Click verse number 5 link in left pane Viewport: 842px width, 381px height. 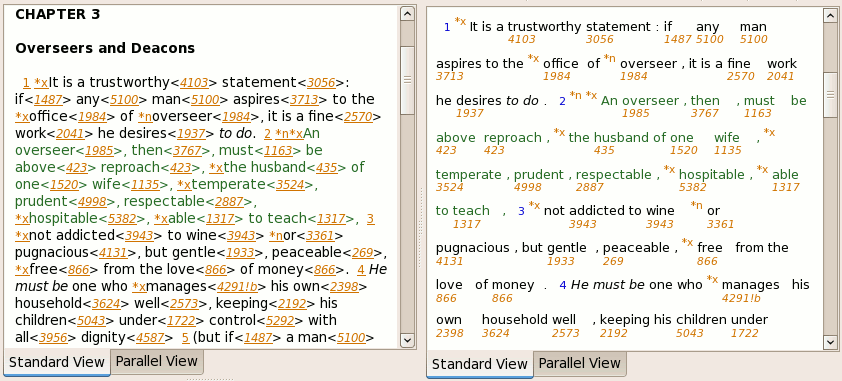pyautogui.click(x=185, y=338)
